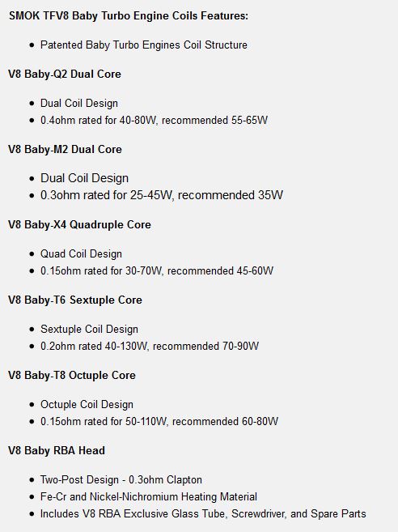This screenshot has width=398, height=532.
Task: Select the 0.15ohm rated for 30-70W line
Action: tap(157, 270)
